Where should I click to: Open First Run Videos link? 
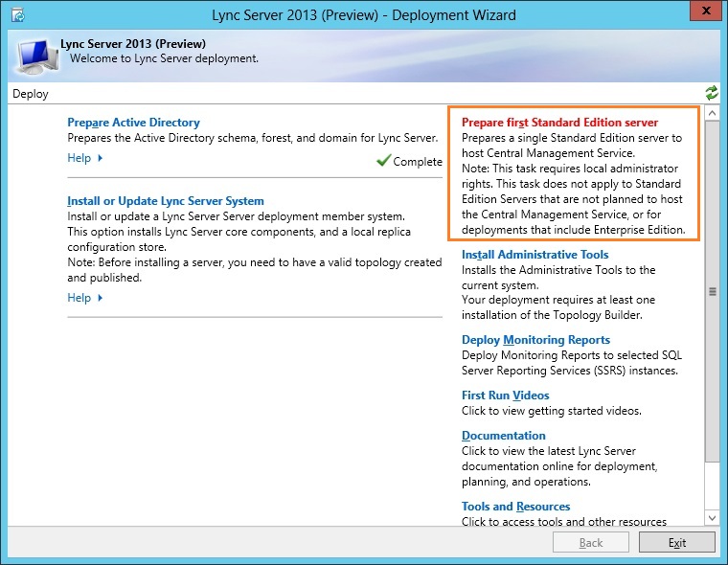pos(505,395)
